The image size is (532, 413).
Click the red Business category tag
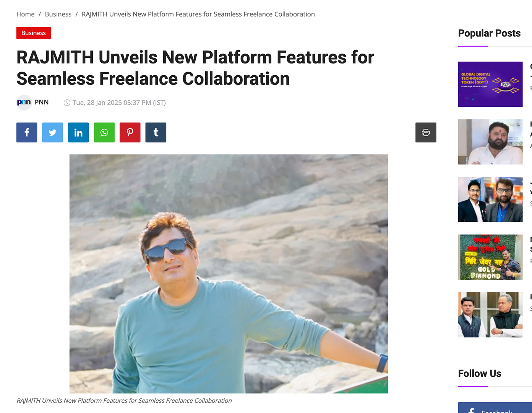point(34,33)
